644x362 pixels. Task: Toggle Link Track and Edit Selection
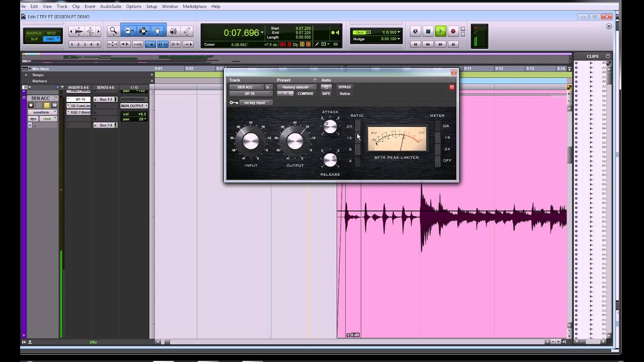point(176,44)
